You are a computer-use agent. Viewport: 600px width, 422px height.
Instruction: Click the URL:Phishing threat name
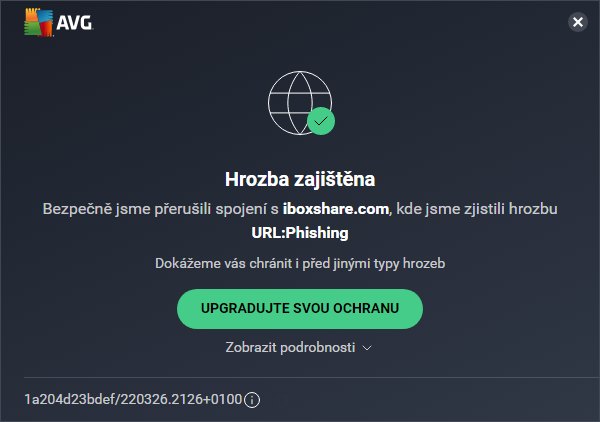pos(300,233)
